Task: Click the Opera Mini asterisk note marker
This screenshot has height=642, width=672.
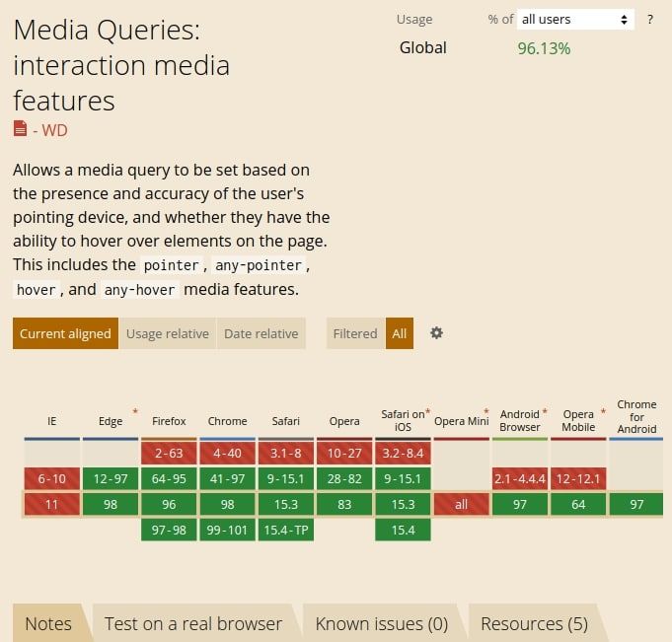Action: coord(486,411)
